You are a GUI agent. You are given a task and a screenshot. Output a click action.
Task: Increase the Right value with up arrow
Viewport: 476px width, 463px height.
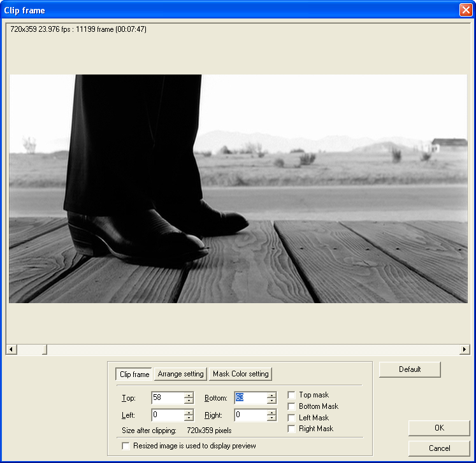(x=271, y=412)
